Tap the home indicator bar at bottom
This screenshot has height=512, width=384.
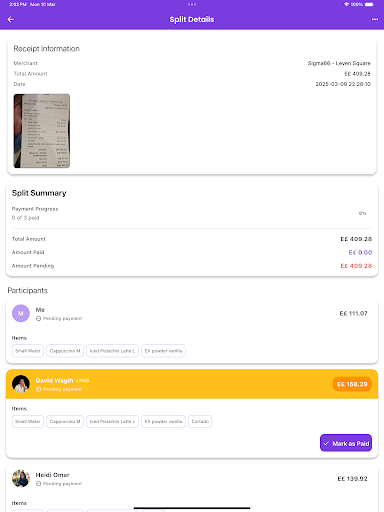tap(192, 508)
